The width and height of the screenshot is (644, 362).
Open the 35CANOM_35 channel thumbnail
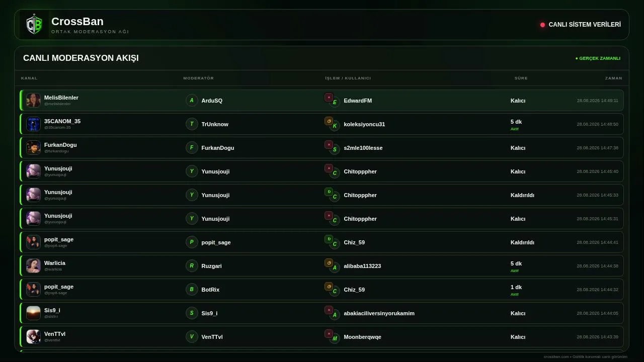(33, 124)
